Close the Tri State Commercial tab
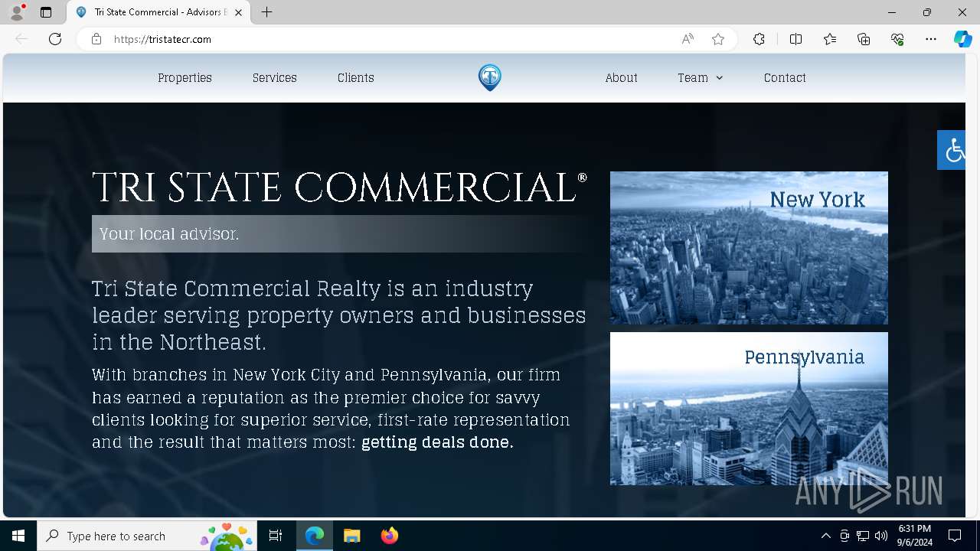Image resolution: width=980 pixels, height=551 pixels. pyautogui.click(x=239, y=12)
